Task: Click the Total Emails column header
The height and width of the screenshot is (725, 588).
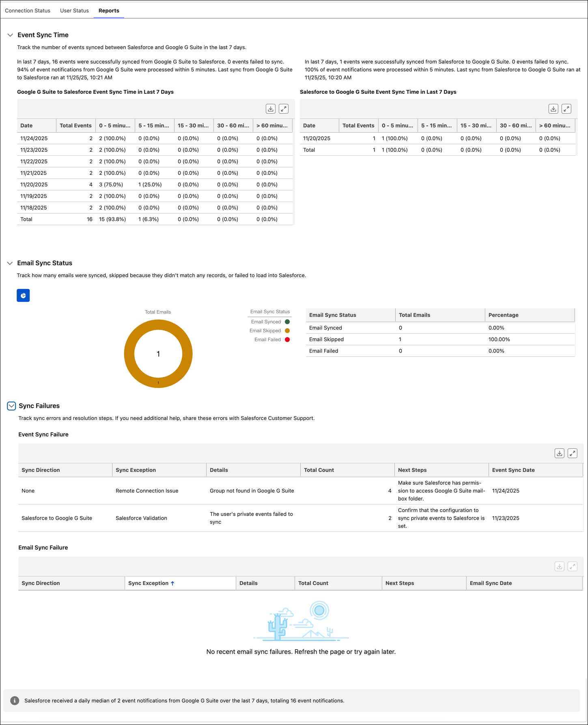Action: (x=440, y=315)
